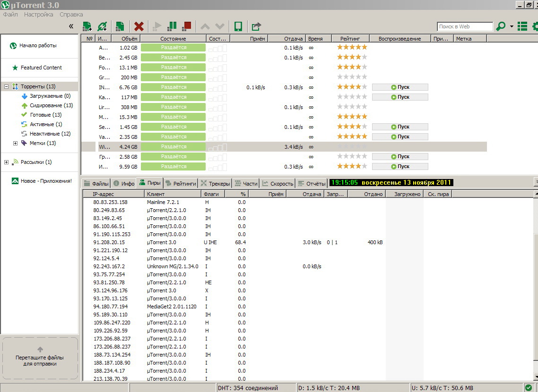Sort peers by Клиент column header
The height and width of the screenshot is (392, 538).
[173, 194]
